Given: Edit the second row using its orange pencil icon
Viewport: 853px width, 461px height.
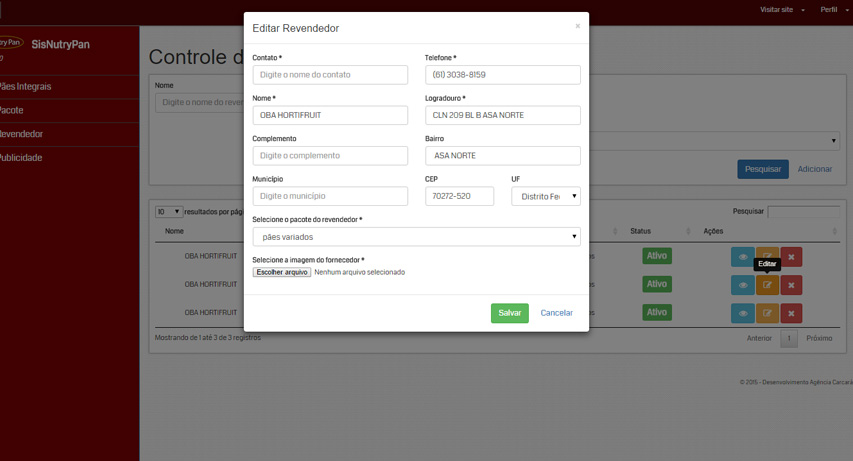Looking at the screenshot, I should coord(767,285).
